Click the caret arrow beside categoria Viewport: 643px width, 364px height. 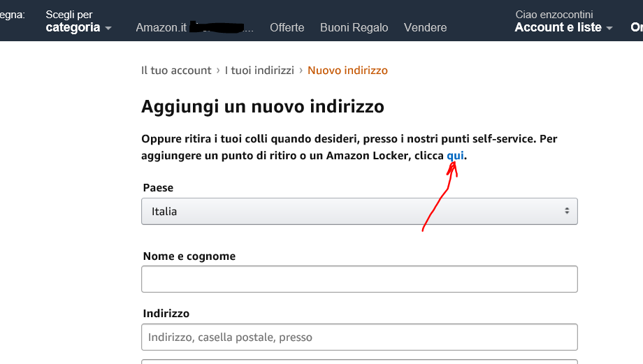pos(108,29)
